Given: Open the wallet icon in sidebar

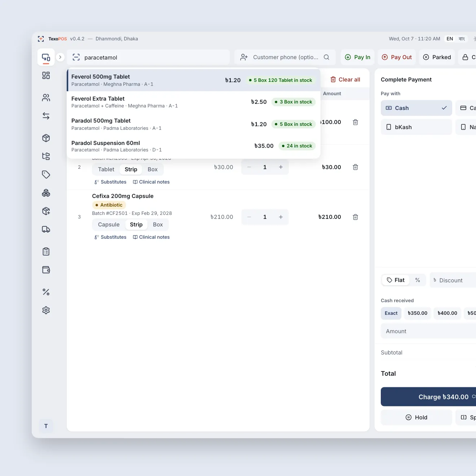Looking at the screenshot, I should (46, 270).
